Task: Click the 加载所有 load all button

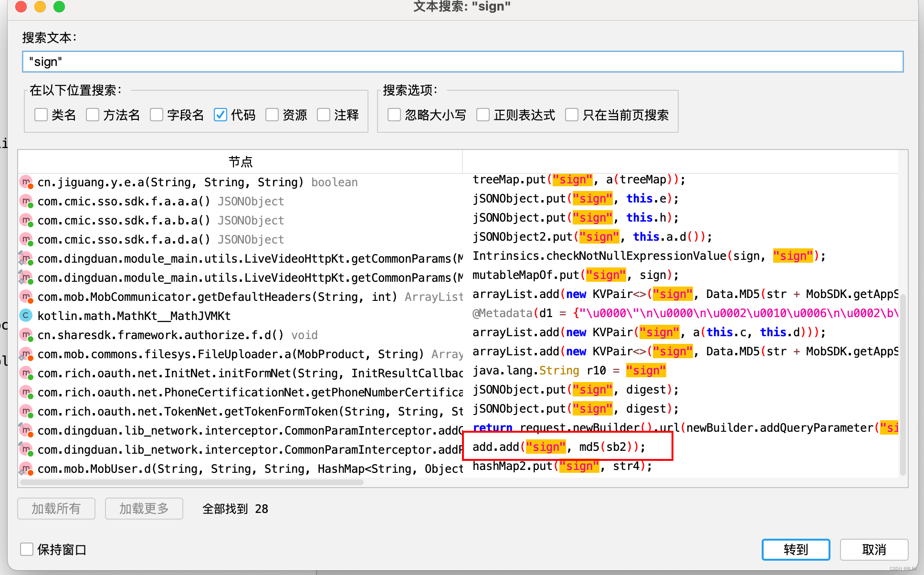Action: [x=56, y=509]
